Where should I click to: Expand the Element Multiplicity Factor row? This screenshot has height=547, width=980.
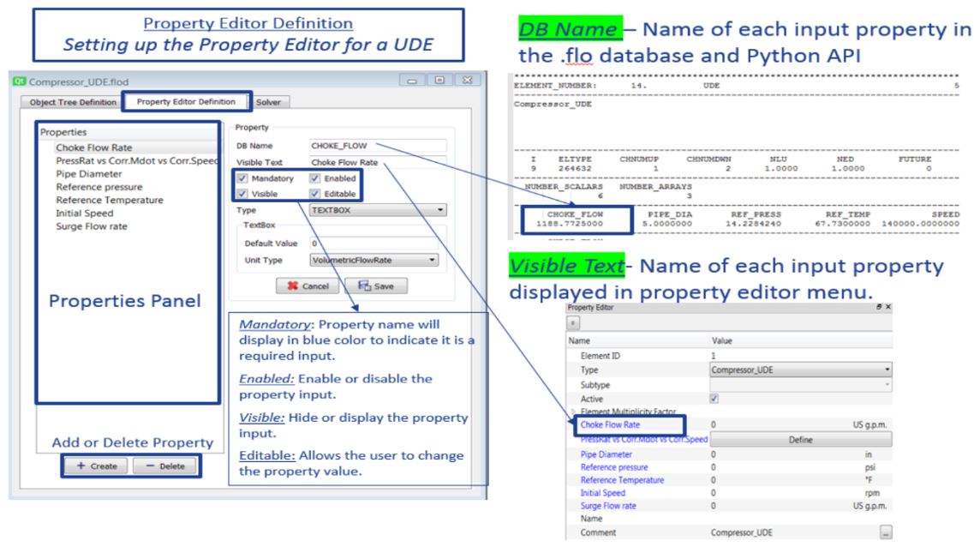coord(574,412)
